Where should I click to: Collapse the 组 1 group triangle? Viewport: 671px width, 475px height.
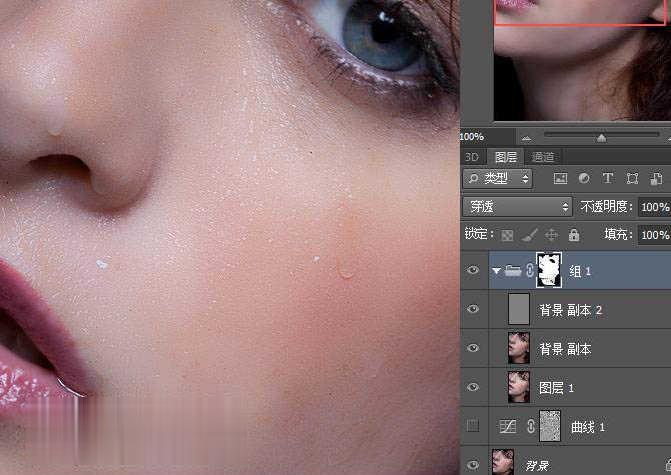496,271
